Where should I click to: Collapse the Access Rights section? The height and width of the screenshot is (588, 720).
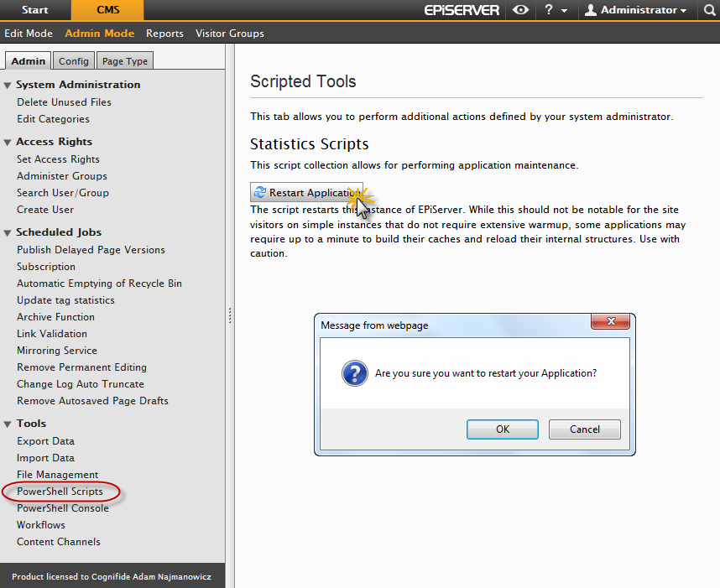(x=8, y=142)
